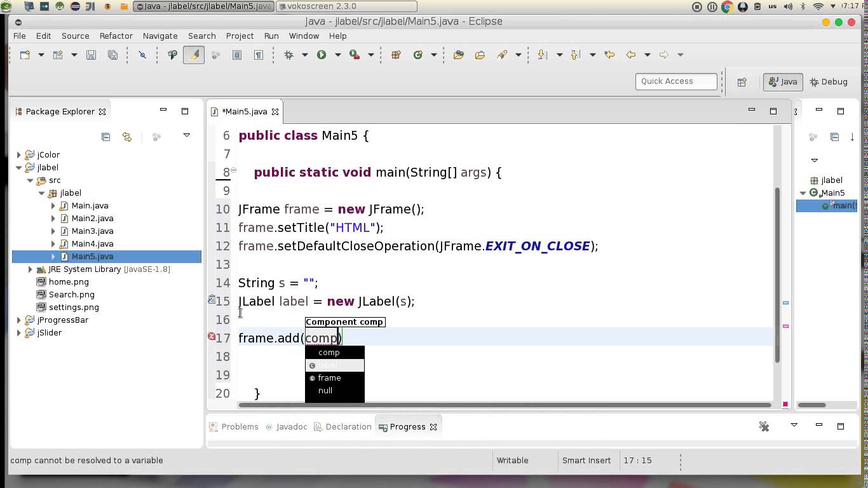Run the application with the green Run icon
868x488 pixels.
tap(320, 55)
